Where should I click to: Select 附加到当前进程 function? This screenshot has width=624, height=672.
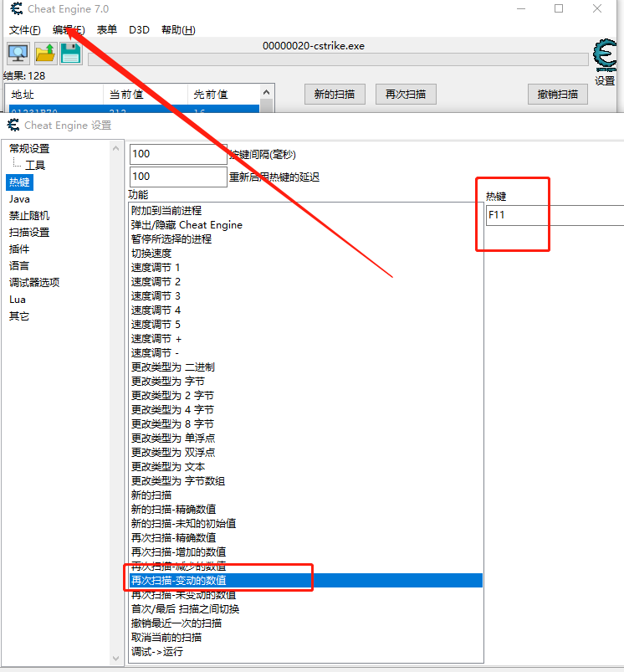[166, 210]
